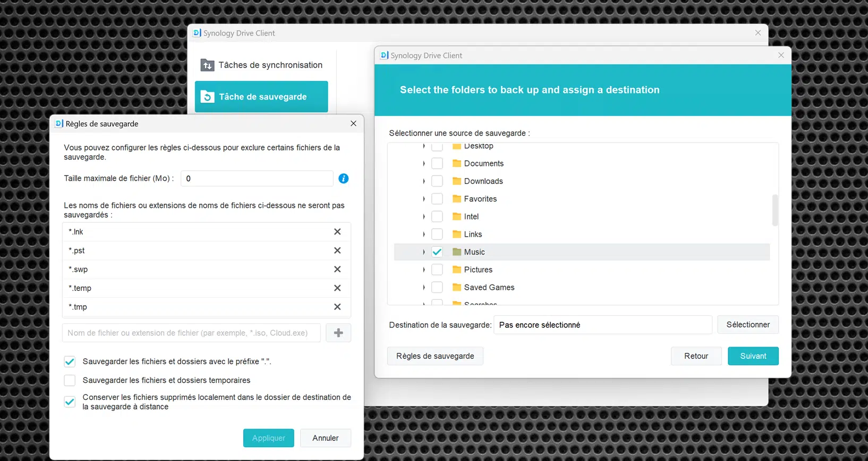Open the info icon beside max file size
This screenshot has width=868, height=461.
coord(344,179)
